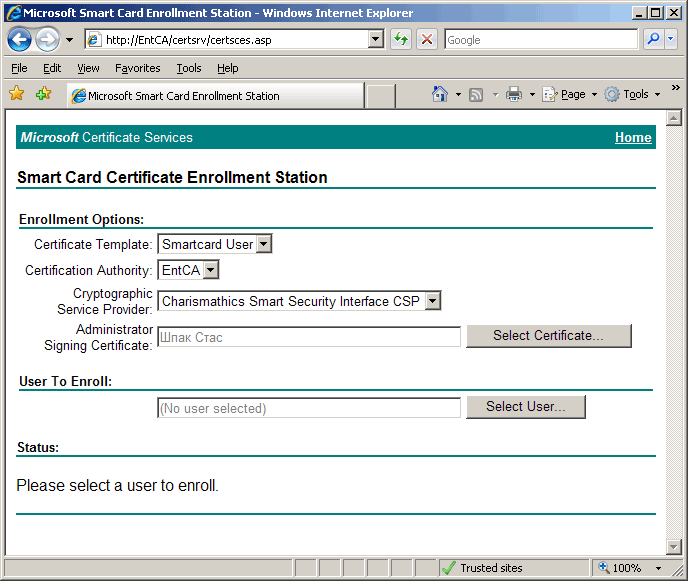Open the recent pages dropdown arrow
The width and height of the screenshot is (688, 581).
coord(69,40)
